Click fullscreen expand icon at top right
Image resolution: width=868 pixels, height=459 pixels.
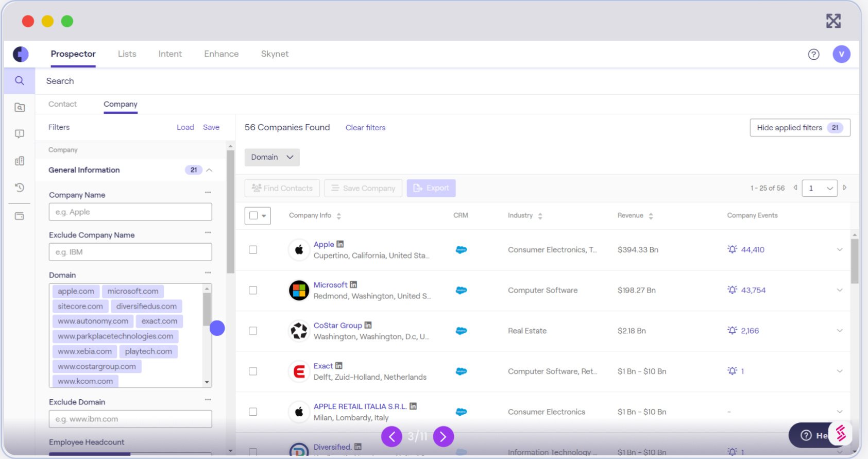click(833, 21)
